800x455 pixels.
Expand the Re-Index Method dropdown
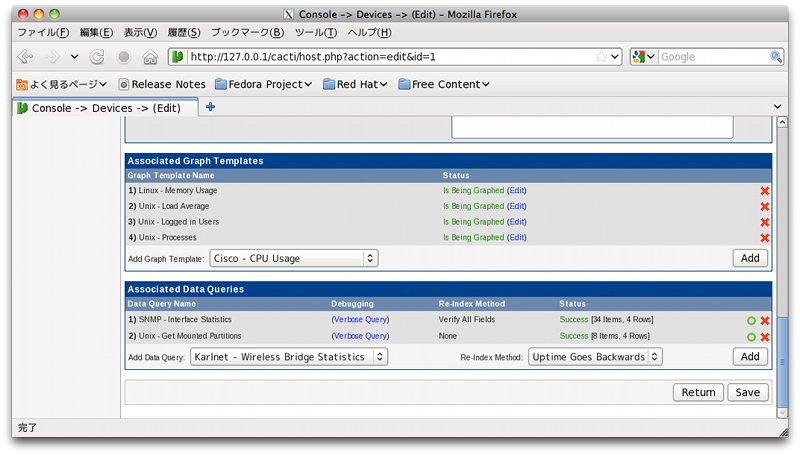[x=595, y=356]
